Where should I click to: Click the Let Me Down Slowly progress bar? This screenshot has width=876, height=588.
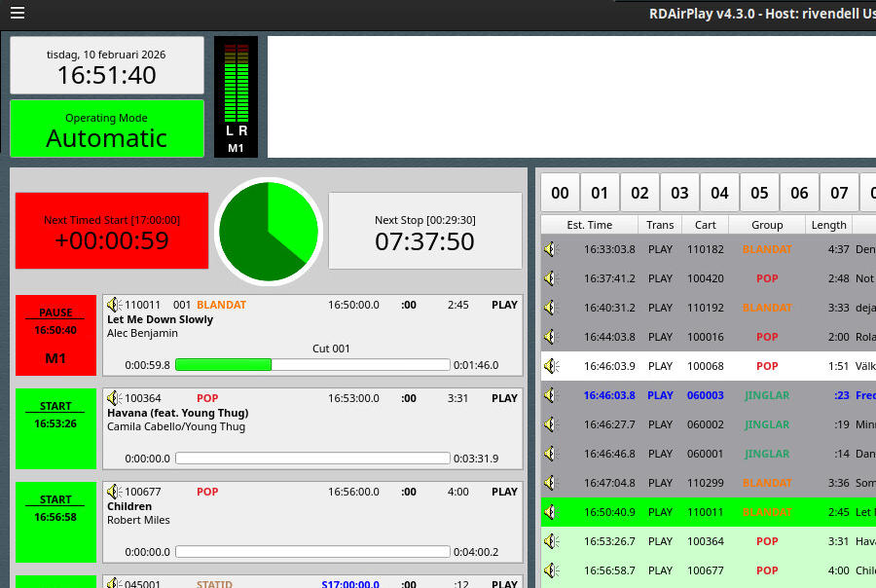click(x=312, y=365)
